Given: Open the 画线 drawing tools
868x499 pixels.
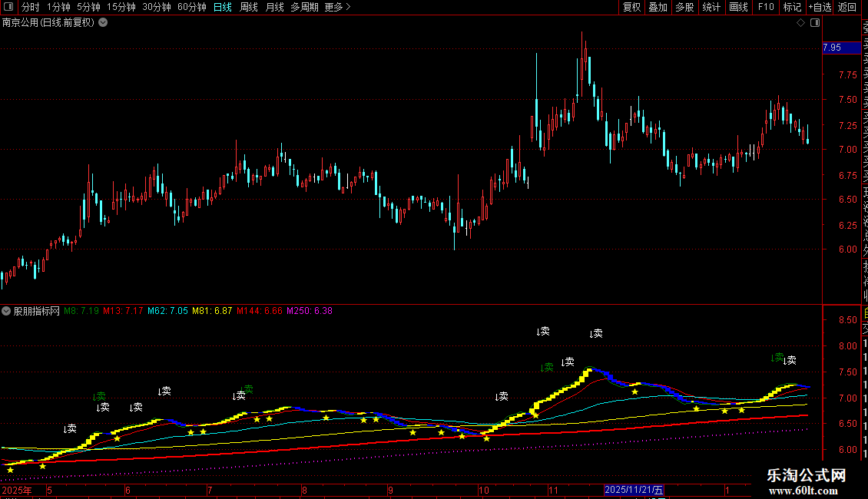Looking at the screenshot, I should pos(738,7).
